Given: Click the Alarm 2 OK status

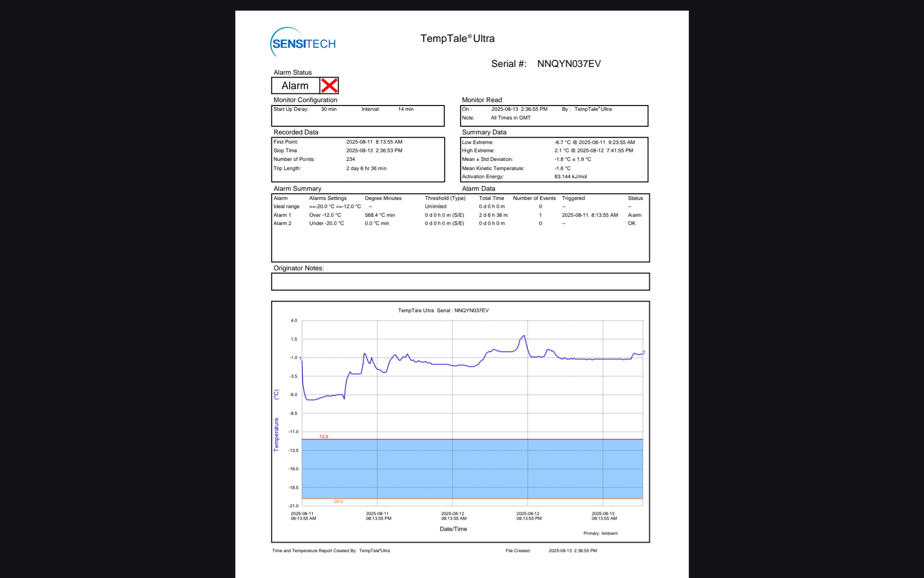Looking at the screenshot, I should click(631, 223).
